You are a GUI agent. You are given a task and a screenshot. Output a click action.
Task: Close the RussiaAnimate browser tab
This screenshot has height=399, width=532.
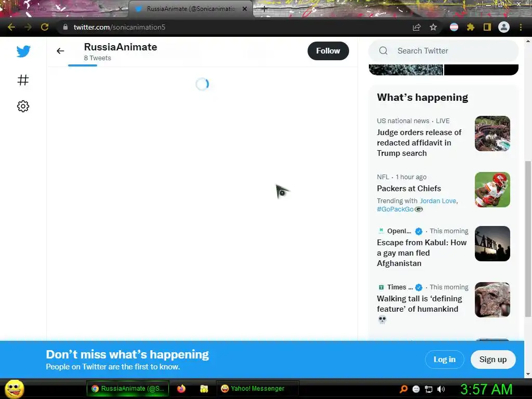245,9
